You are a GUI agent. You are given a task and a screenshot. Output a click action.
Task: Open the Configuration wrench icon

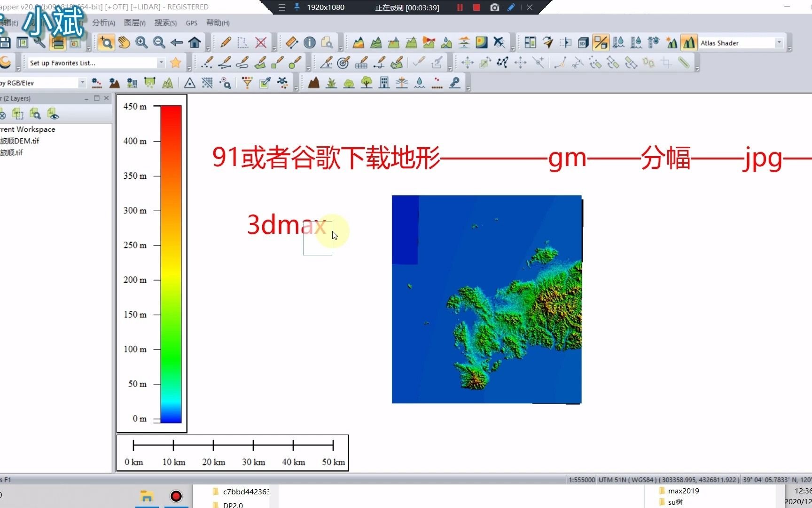point(40,43)
